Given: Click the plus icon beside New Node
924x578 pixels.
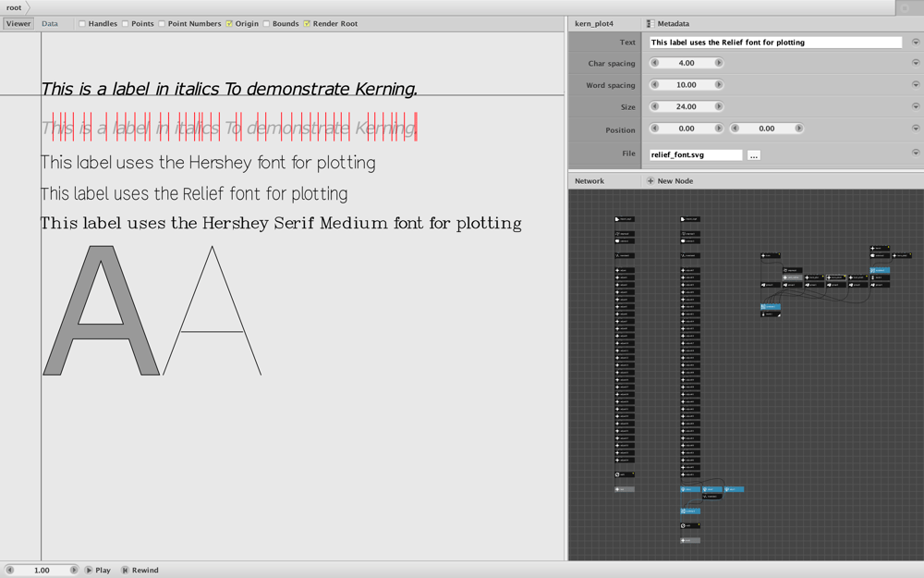Looking at the screenshot, I should point(650,181).
